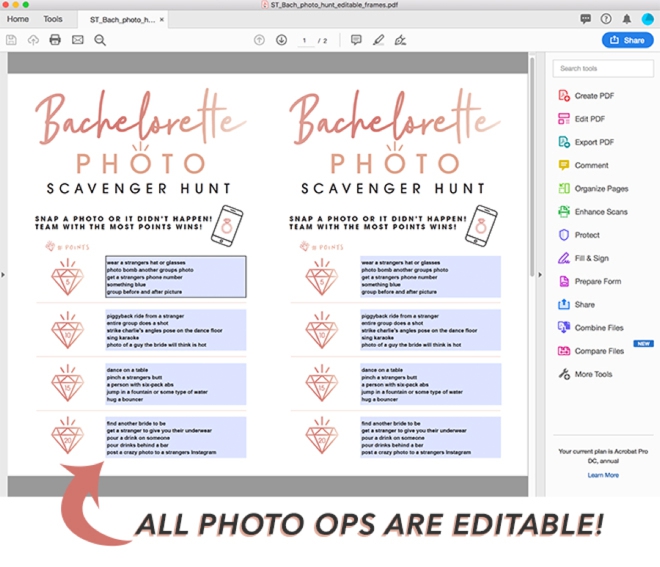Viewport: 660px width, 567px height.
Task: Switch to the Tools tab
Action: 53,19
